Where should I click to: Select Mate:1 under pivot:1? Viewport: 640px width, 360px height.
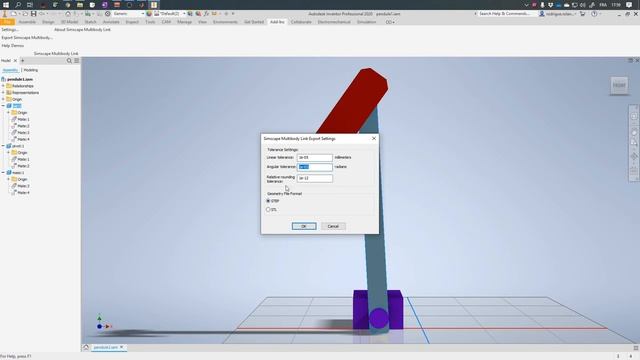coord(23,160)
